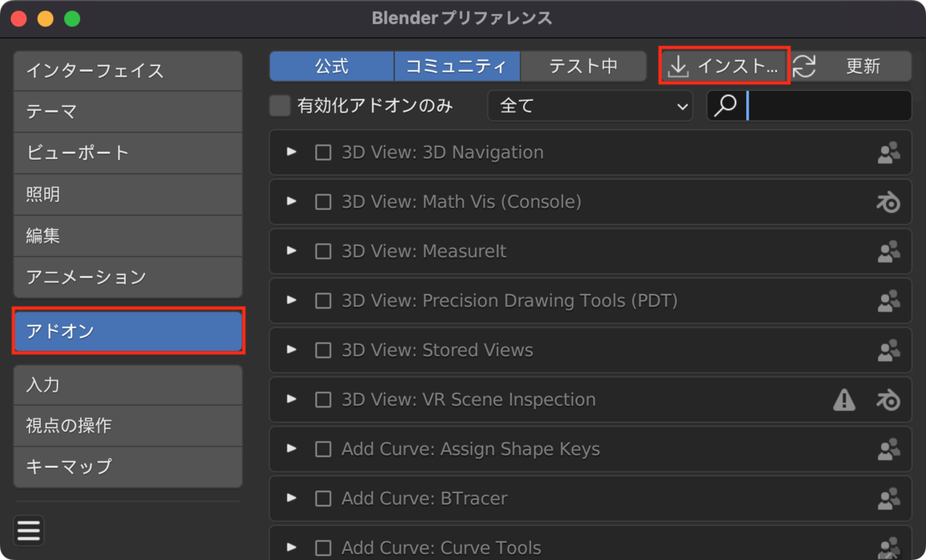Enable the Stored Views add-on checkbox
The width and height of the screenshot is (926, 560).
323,350
